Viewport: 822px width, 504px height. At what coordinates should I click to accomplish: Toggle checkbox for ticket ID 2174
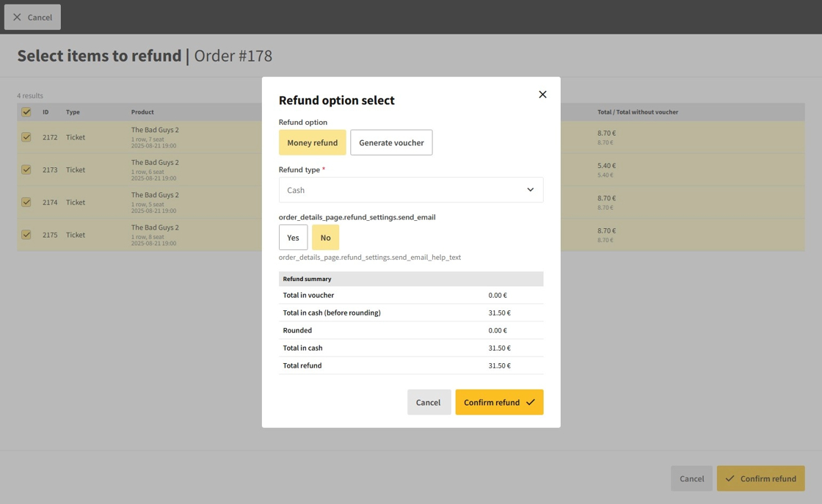26,202
